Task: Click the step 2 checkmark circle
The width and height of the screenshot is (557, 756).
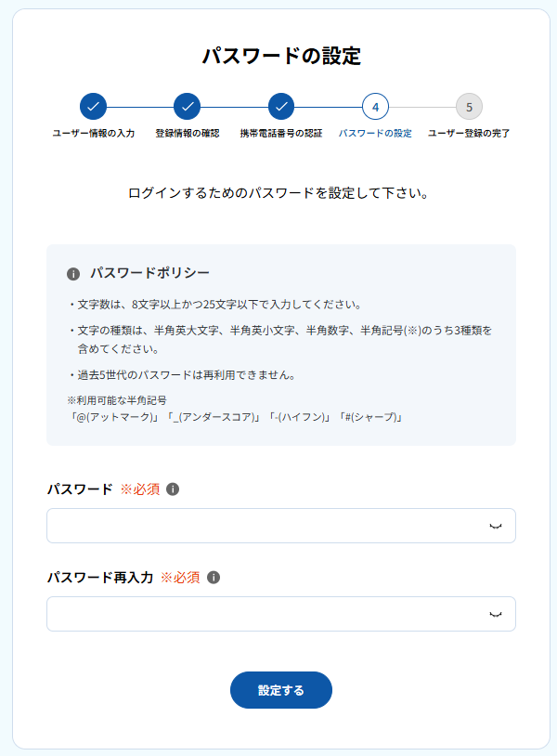Action: 187,107
